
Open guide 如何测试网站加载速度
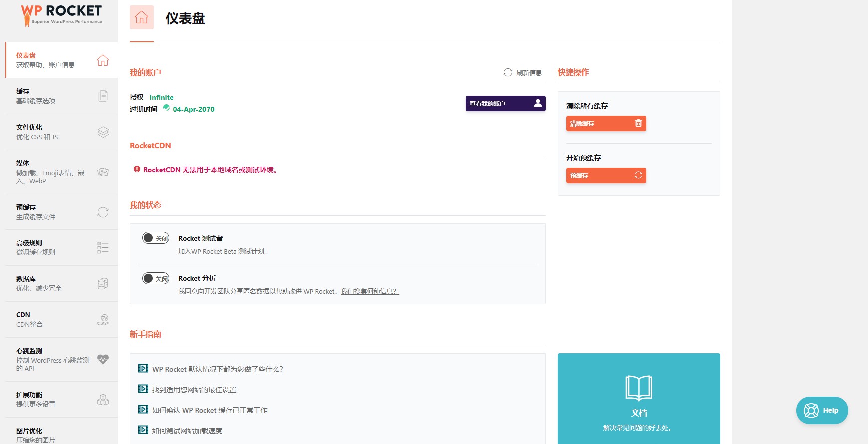[187, 431]
